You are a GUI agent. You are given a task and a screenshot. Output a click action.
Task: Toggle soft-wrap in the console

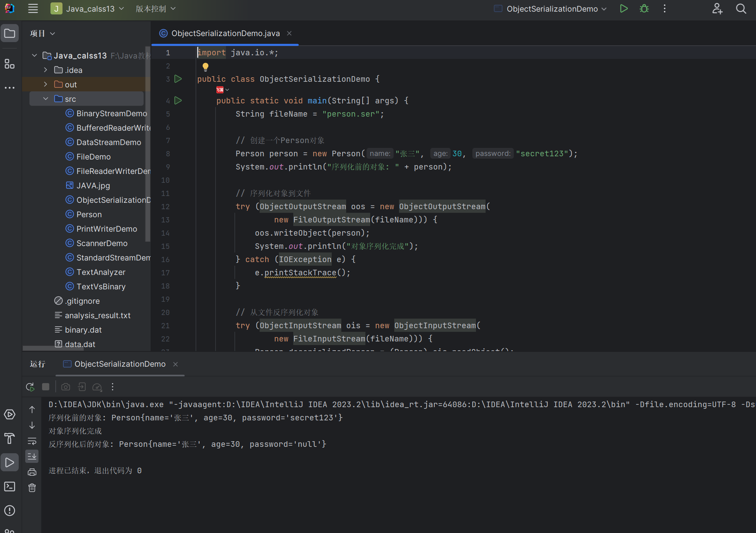point(32,441)
